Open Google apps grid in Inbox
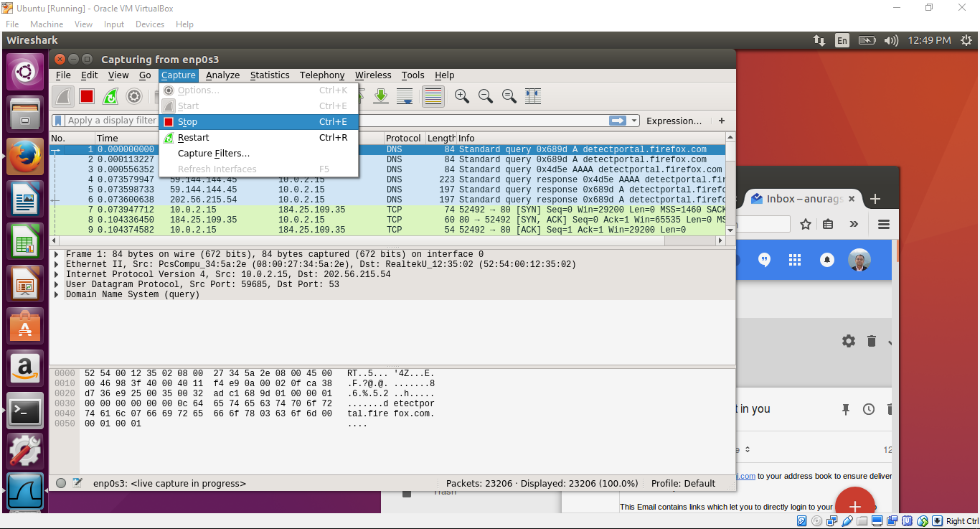Viewport: 980px width, 529px height. point(794,260)
